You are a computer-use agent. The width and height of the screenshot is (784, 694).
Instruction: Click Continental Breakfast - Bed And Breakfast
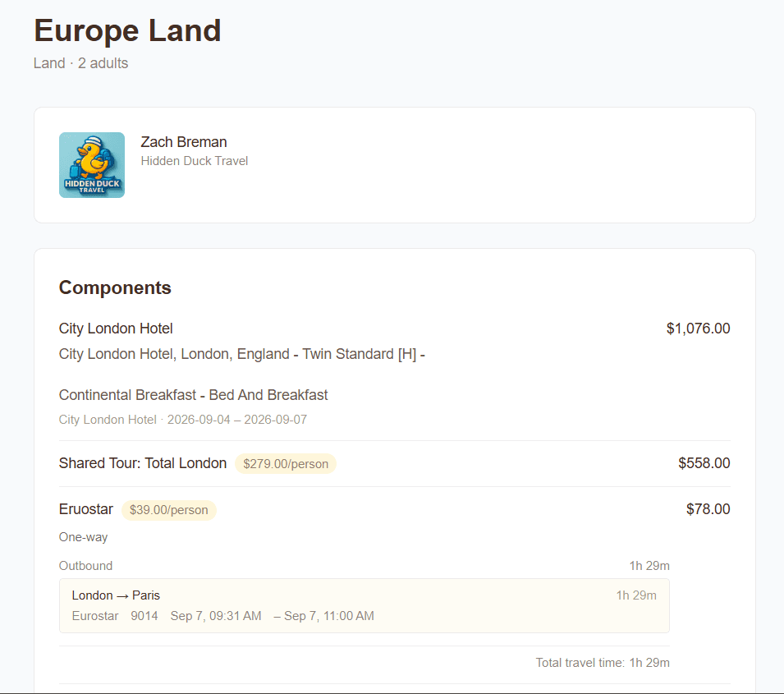tap(192, 394)
